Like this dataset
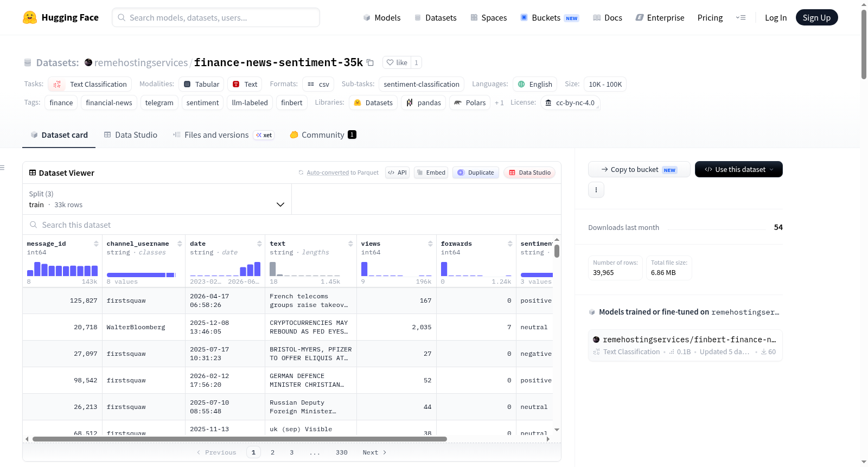The image size is (868, 467). [397, 62]
